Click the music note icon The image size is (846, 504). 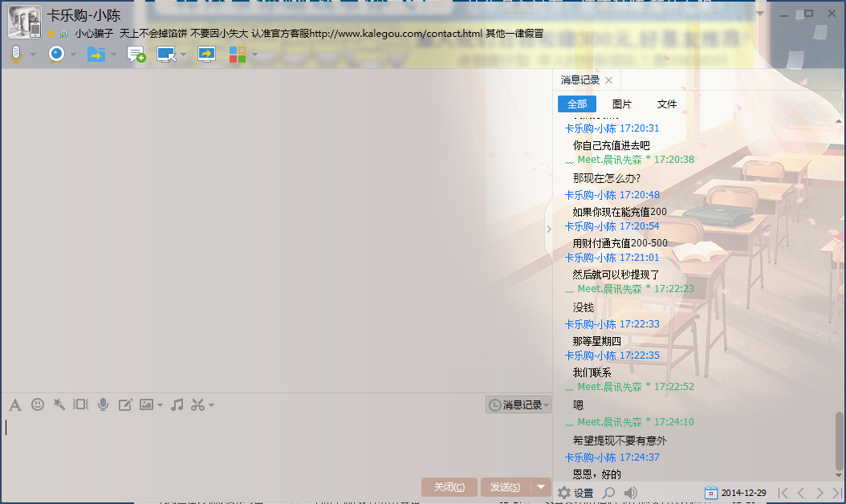point(177,404)
